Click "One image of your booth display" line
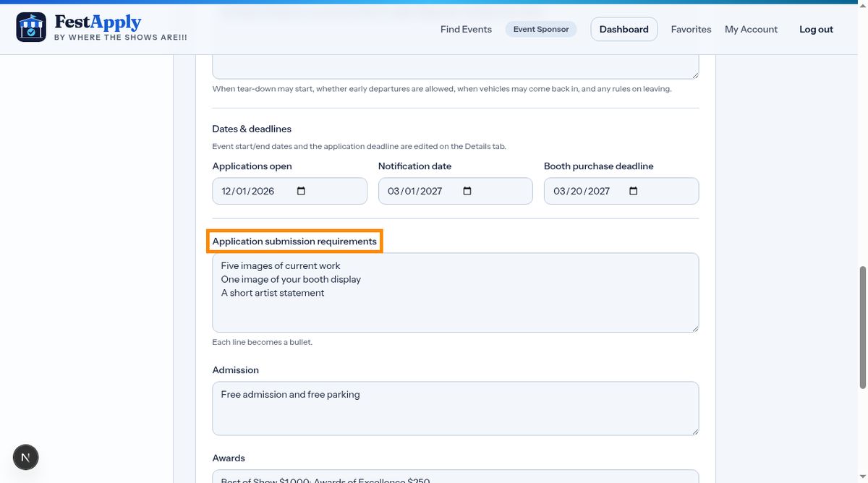 [x=291, y=279]
